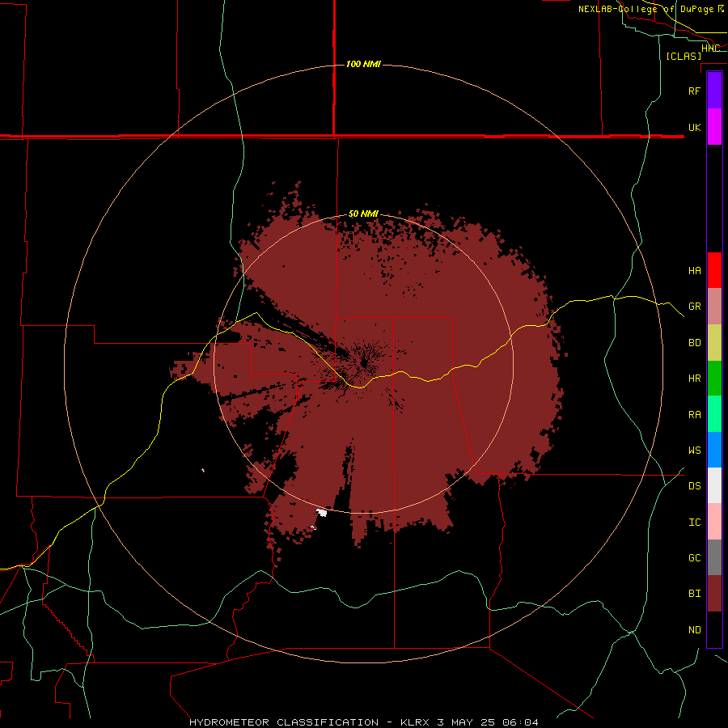Click the NEXLAB-College of DuPage text
The height and width of the screenshot is (728, 728).
click(x=646, y=9)
